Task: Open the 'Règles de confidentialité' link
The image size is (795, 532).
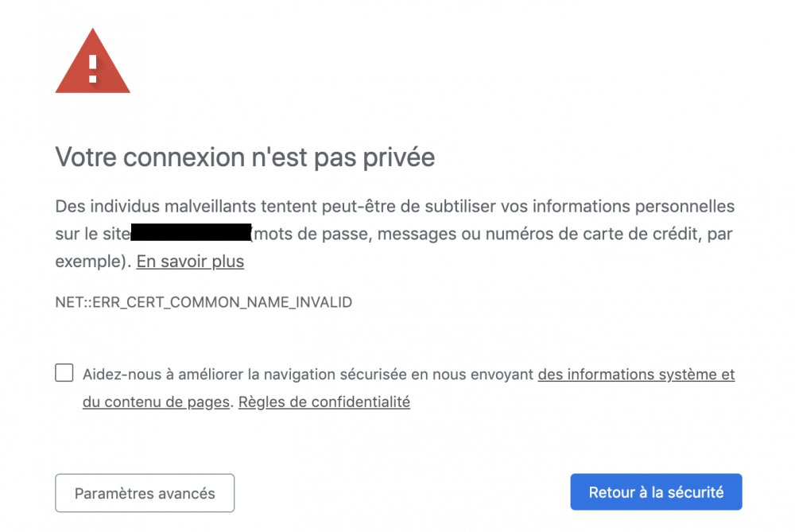Action: click(324, 402)
